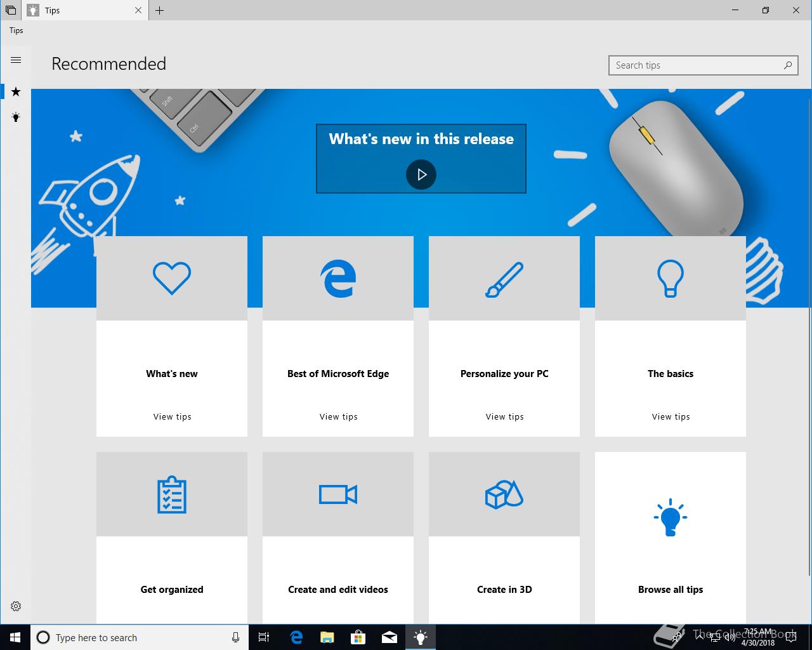This screenshot has height=650, width=812.
Task: Click the Cortana search box in taskbar
Action: coord(139,637)
